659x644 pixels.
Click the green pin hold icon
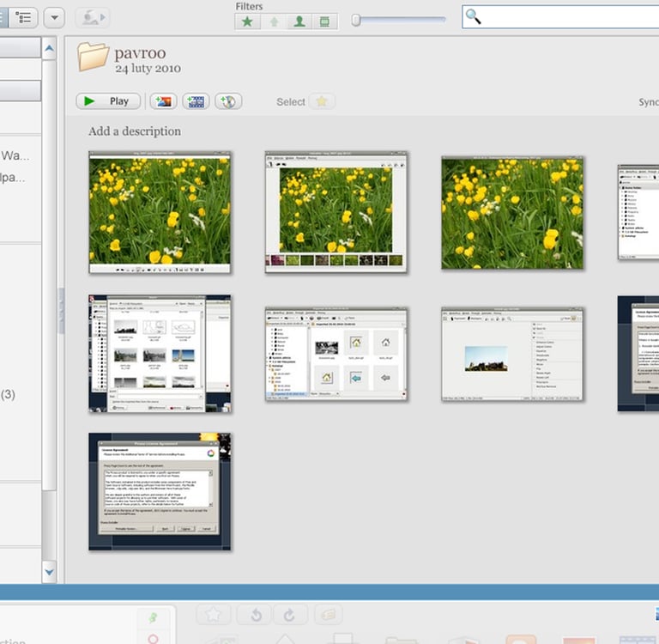coord(153,617)
